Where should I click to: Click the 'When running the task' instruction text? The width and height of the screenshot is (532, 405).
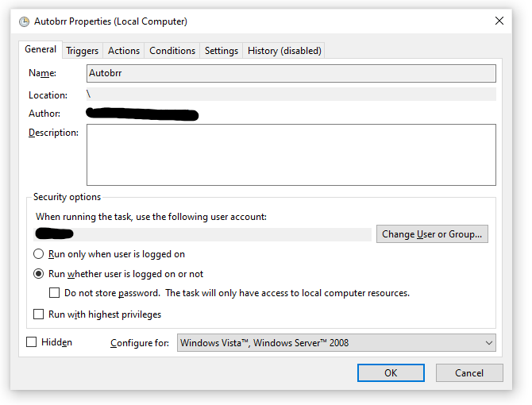pyautogui.click(x=151, y=217)
